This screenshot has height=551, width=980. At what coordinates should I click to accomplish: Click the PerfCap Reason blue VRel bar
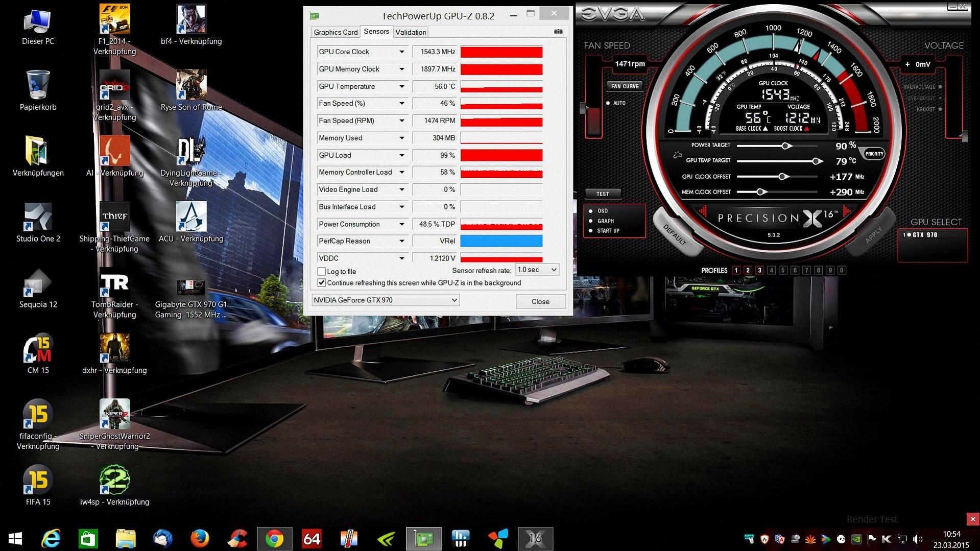coord(501,241)
